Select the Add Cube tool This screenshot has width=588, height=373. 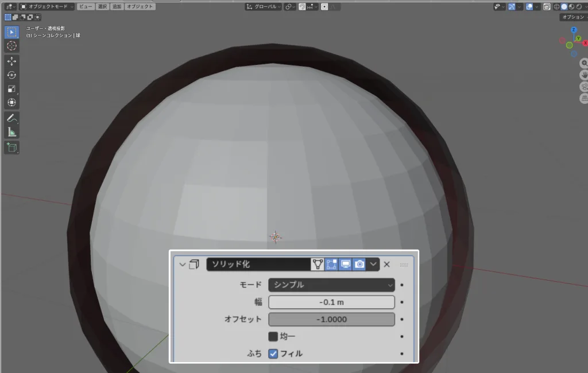11,147
